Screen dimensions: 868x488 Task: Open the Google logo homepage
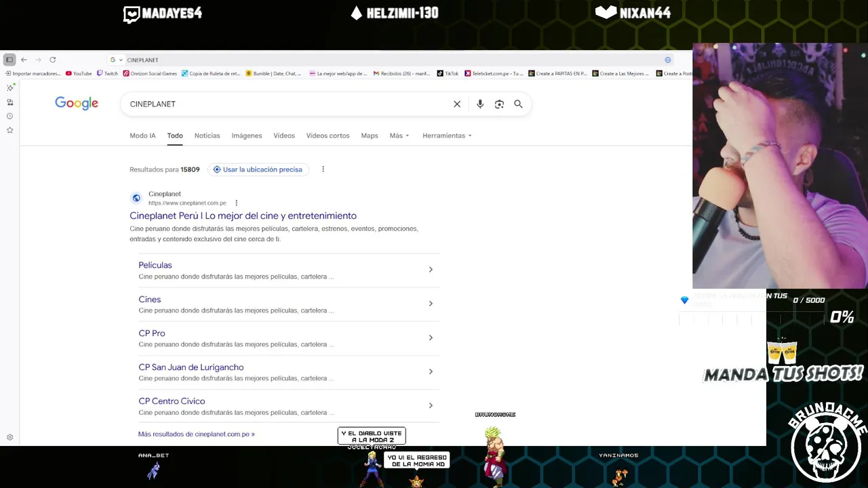pyautogui.click(x=77, y=103)
